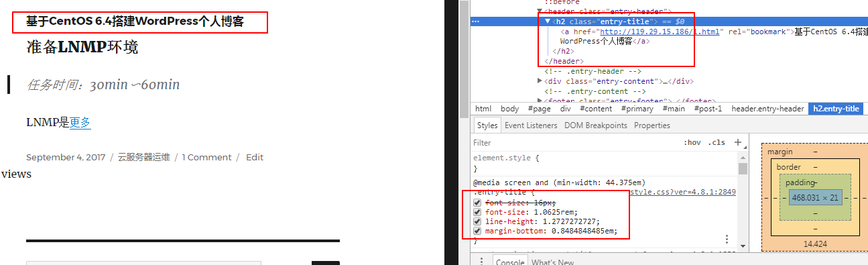Select #main in the breadcrumb bar
This screenshot has width=868, height=265.
pyautogui.click(x=674, y=109)
